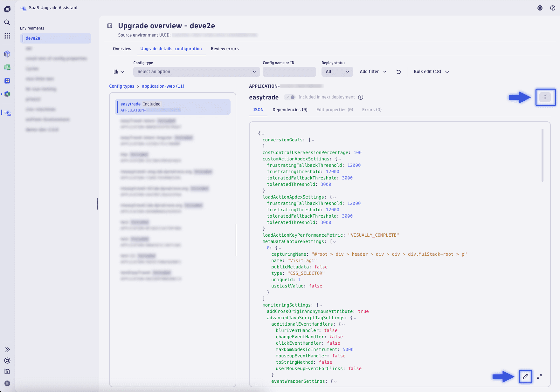This screenshot has height=392, width=560.
Task: Click the pencil edit JSON icon
Action: point(525,376)
